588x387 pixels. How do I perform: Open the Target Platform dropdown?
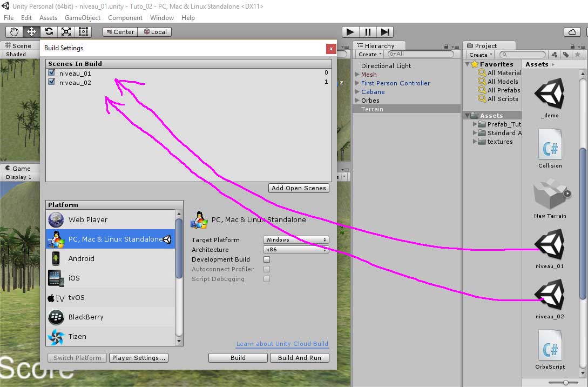click(296, 240)
